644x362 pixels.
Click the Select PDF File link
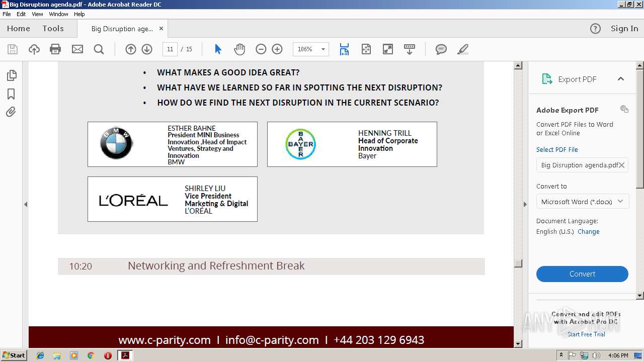[x=557, y=149]
